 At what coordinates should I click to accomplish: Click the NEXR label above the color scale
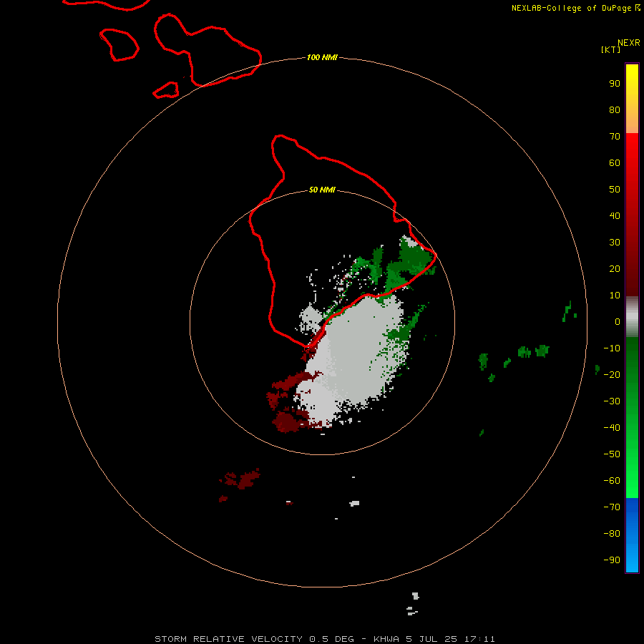(x=629, y=43)
